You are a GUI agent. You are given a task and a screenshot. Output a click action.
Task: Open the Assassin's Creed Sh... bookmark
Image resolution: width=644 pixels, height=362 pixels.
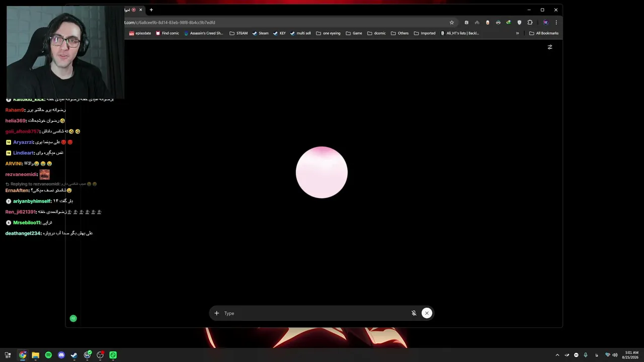203,33
